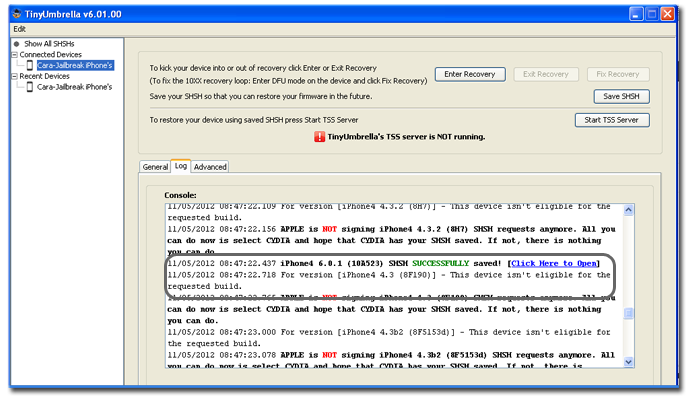Click console scrollbar up arrow
This screenshot has height=406, width=689.
628,210
